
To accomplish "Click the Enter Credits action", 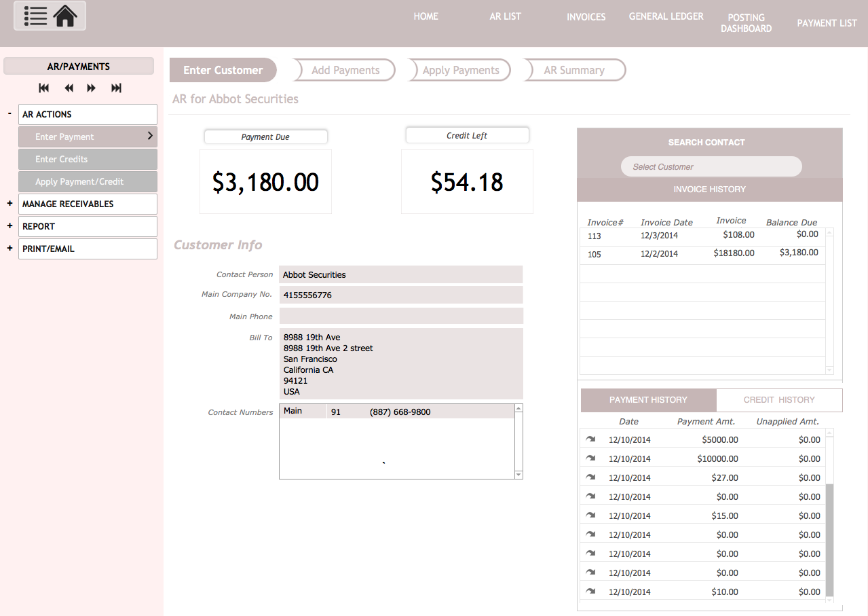I will pos(87,159).
